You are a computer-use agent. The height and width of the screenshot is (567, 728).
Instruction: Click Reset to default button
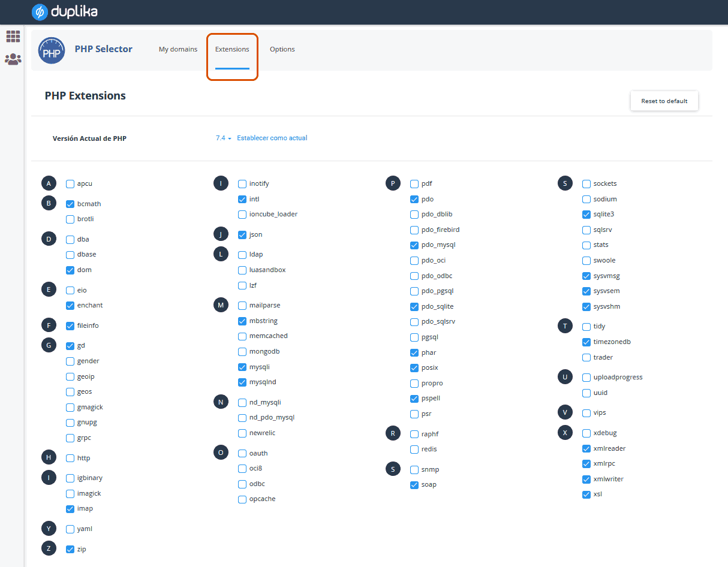click(664, 101)
